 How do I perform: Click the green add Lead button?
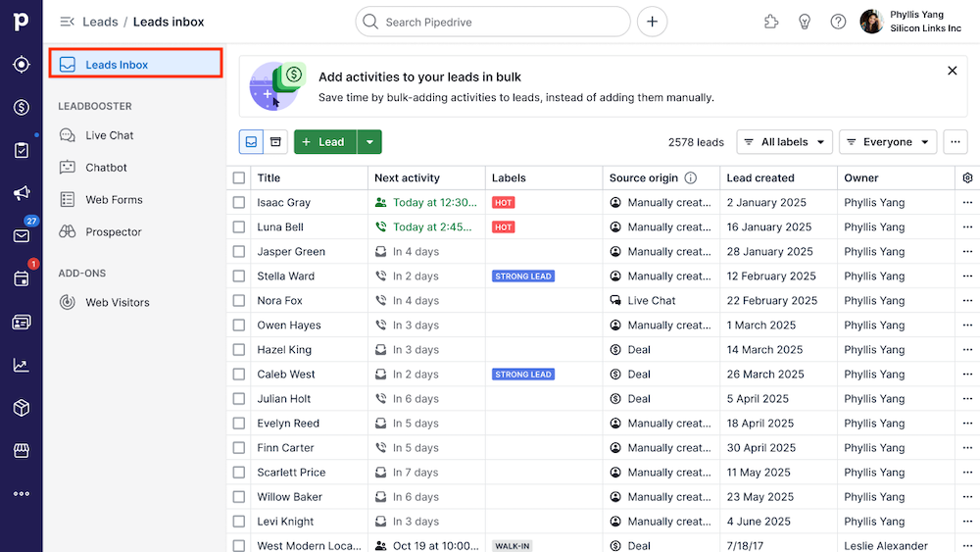point(324,142)
